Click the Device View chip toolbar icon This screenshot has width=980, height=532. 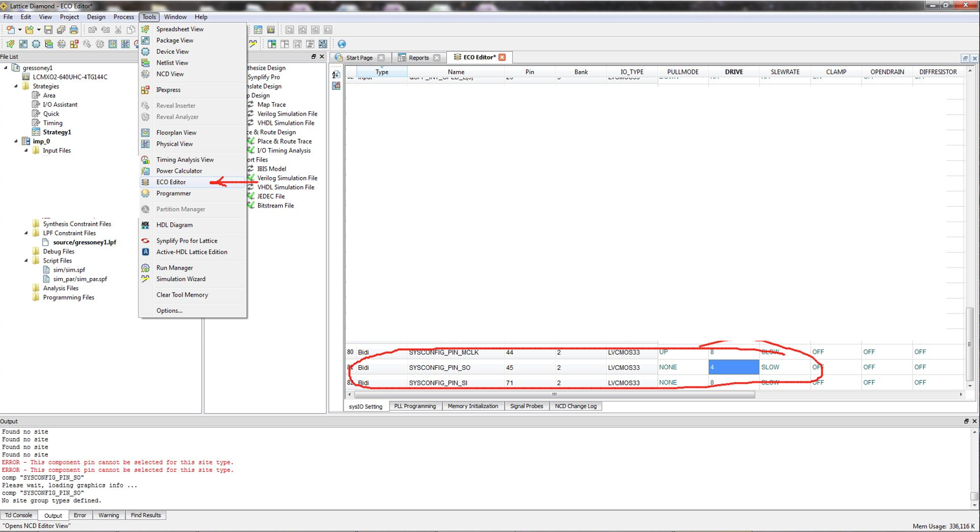pos(36,44)
